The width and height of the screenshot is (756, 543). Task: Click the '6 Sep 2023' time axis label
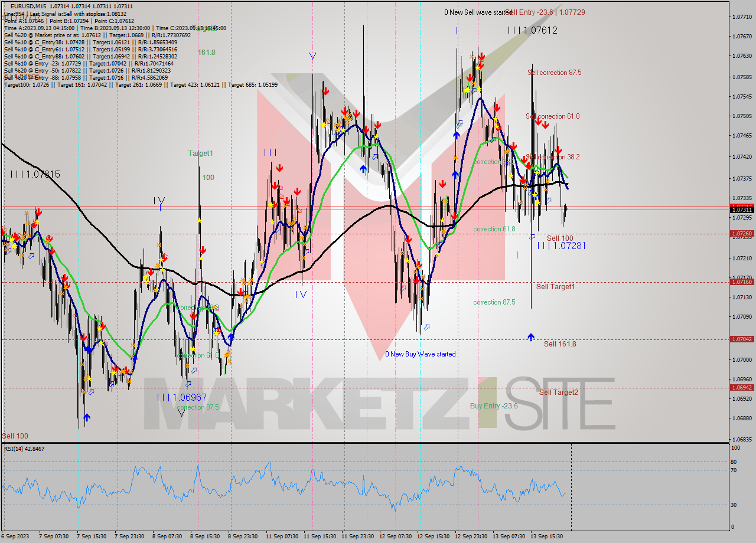point(15,537)
